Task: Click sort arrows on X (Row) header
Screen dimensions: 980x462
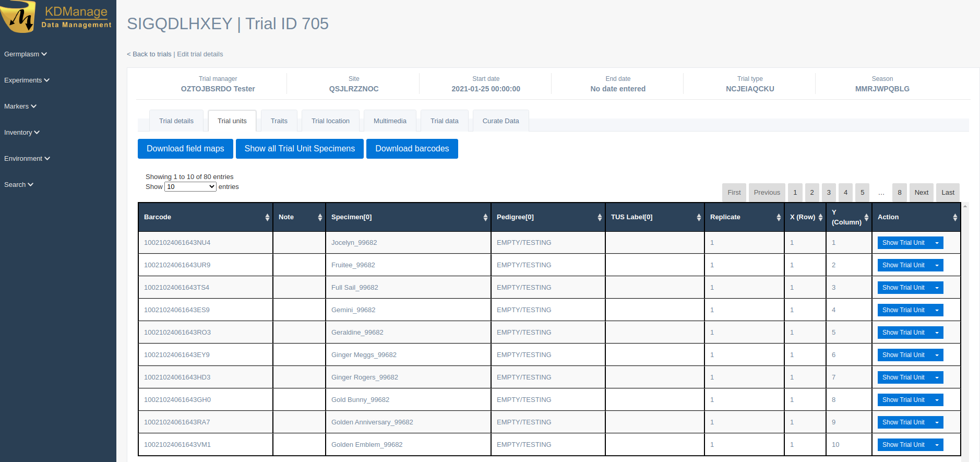Action: [x=820, y=217]
